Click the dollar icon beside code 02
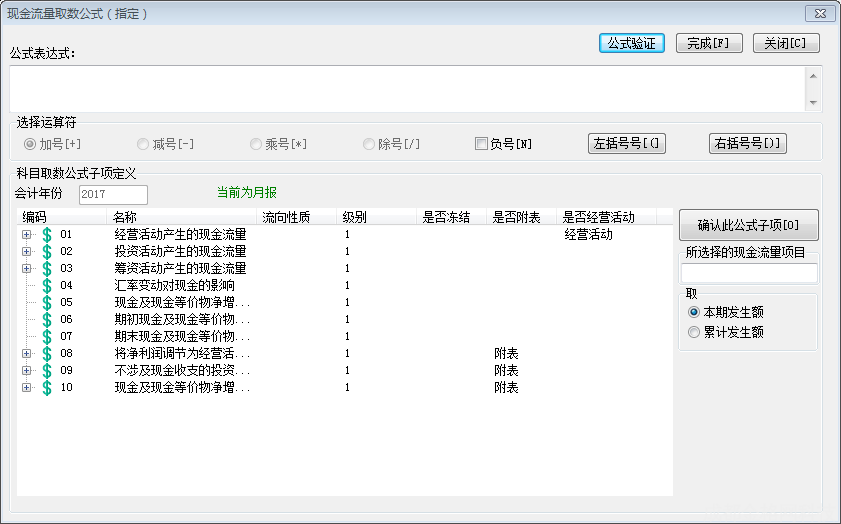This screenshot has width=841, height=524. coord(46,252)
